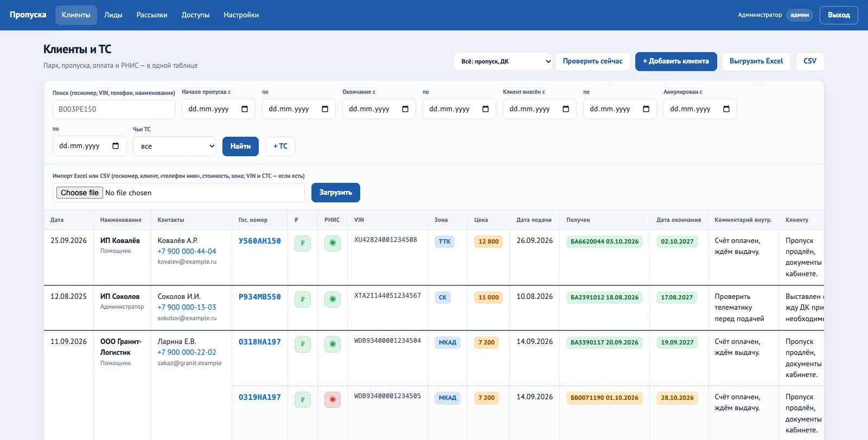
Task: Click the Найти search button
Action: click(x=240, y=146)
